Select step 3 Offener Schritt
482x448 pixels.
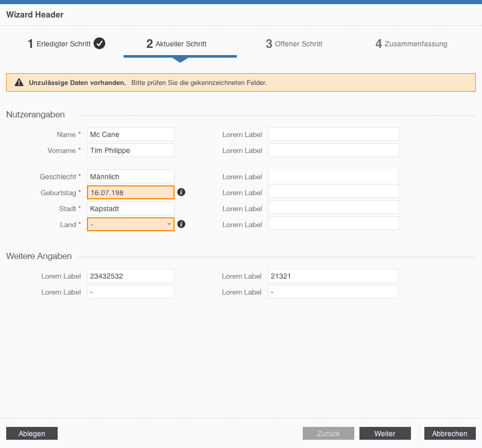[294, 44]
